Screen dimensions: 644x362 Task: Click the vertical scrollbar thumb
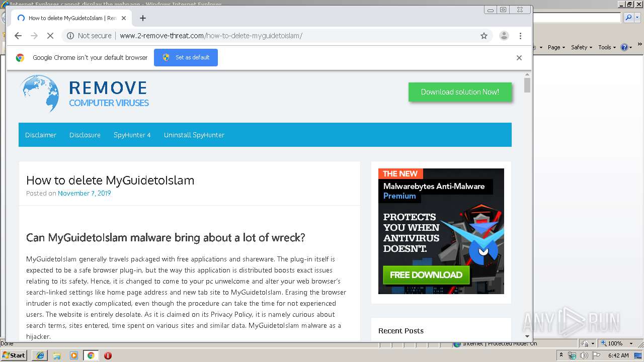(527, 86)
